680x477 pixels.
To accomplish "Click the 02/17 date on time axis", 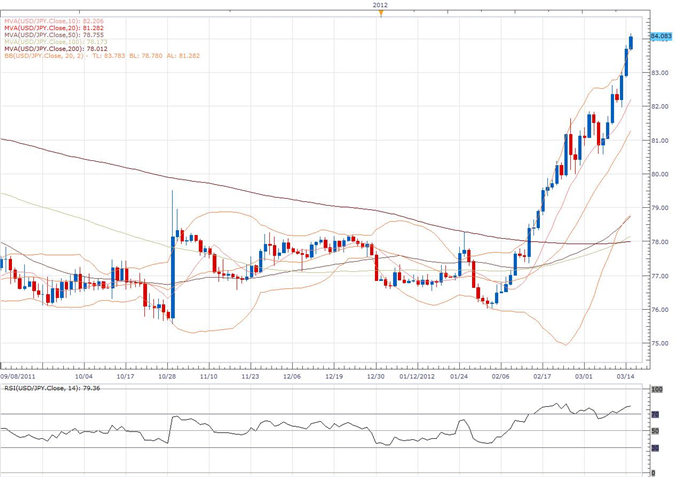I will (542, 377).
